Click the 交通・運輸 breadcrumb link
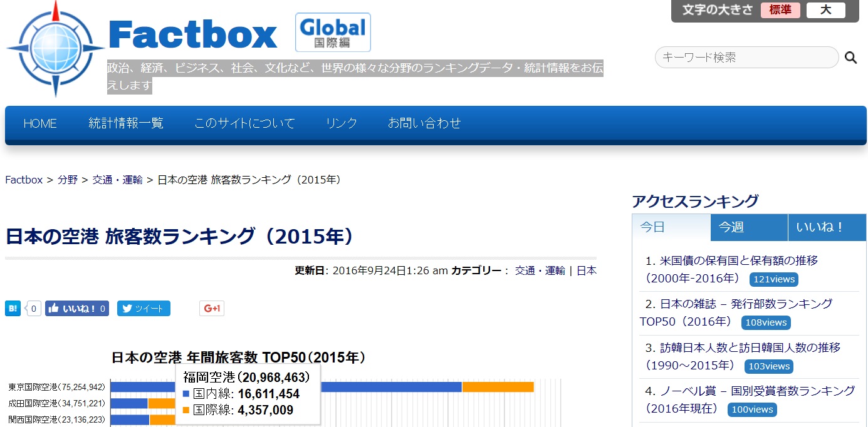This screenshot has width=868, height=427. point(117,180)
